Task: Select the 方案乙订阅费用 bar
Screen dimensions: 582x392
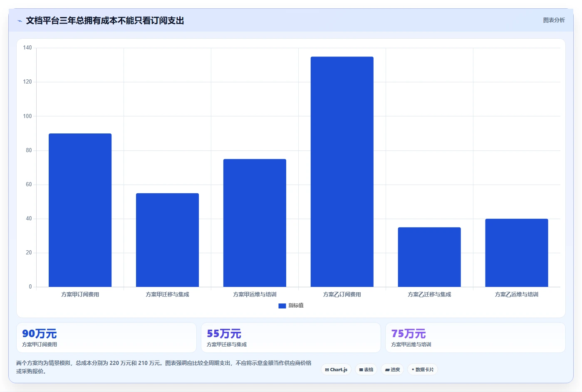Action: [342, 172]
